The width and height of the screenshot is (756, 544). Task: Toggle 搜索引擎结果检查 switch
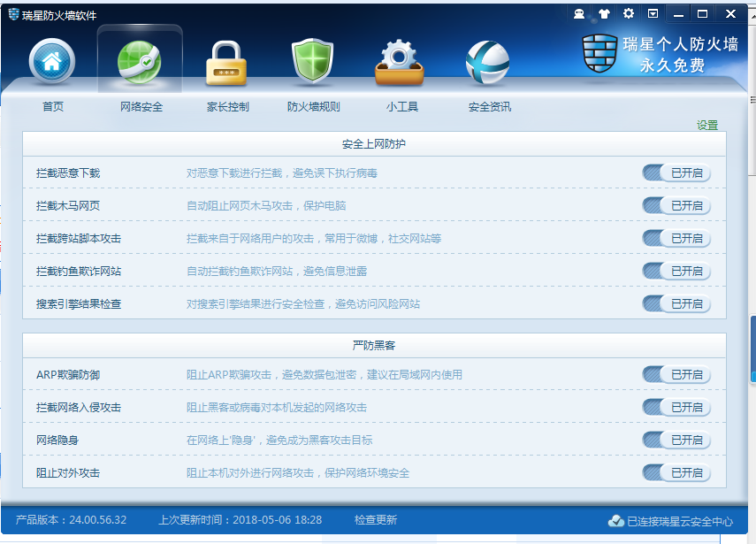pyautogui.click(x=676, y=304)
